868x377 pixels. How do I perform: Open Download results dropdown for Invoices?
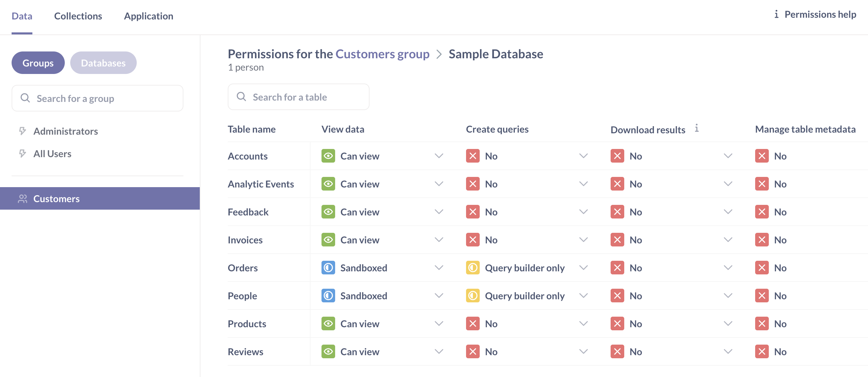[x=728, y=240]
